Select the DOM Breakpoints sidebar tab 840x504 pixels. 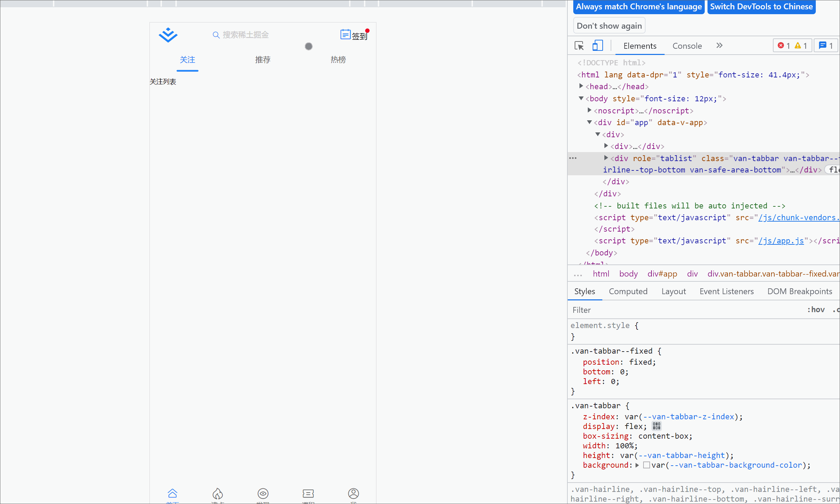[x=800, y=291]
